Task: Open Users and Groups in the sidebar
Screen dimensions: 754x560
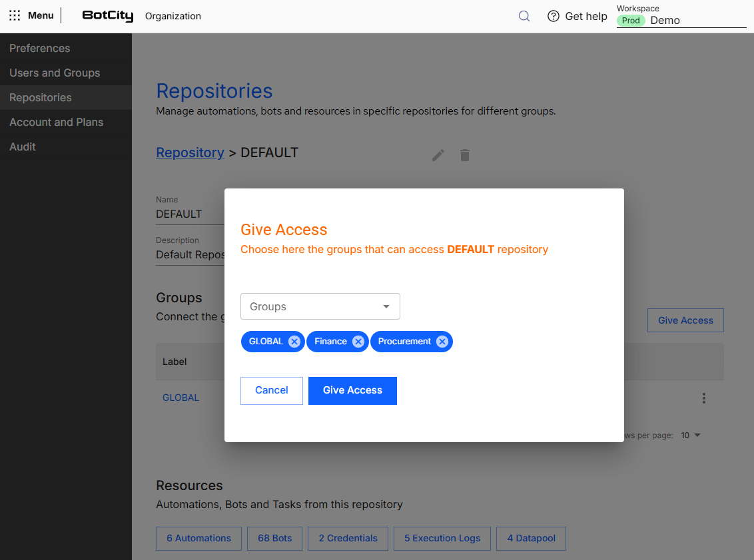Action: coord(66,73)
